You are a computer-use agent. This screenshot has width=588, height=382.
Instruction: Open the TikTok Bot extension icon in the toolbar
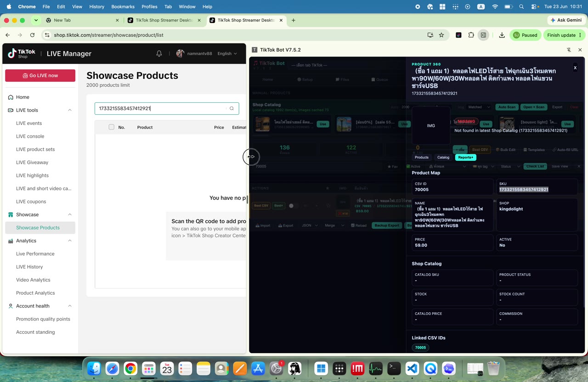[458, 35]
